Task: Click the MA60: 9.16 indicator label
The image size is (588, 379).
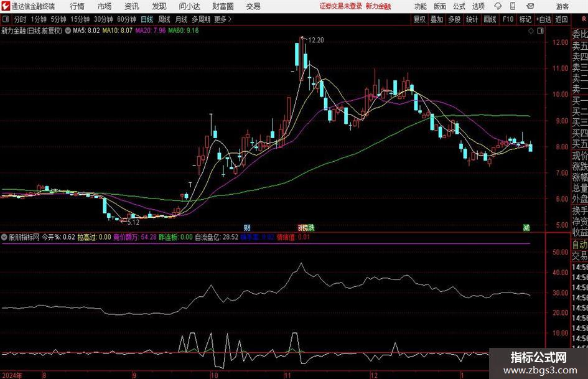Action: [184, 30]
